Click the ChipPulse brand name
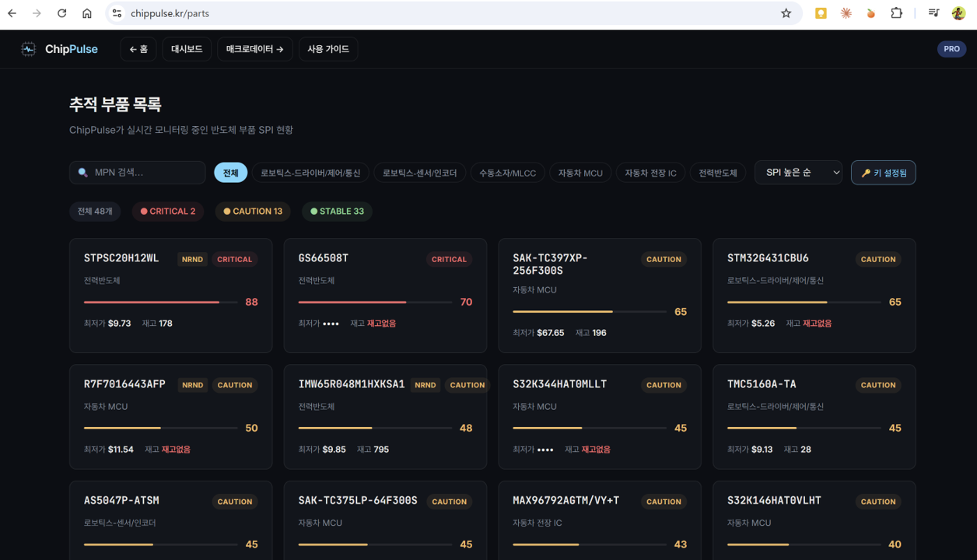 tap(72, 49)
